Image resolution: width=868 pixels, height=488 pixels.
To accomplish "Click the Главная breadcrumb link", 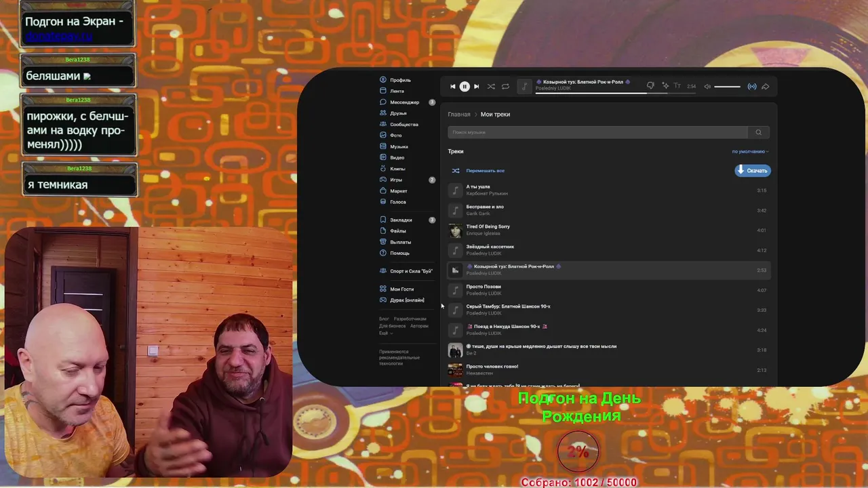I will coord(459,115).
